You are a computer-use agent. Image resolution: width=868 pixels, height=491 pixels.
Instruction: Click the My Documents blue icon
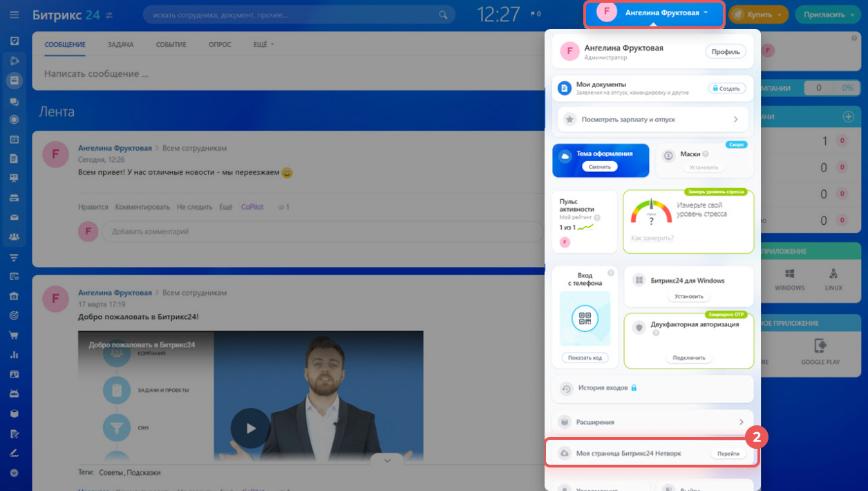pyautogui.click(x=565, y=89)
